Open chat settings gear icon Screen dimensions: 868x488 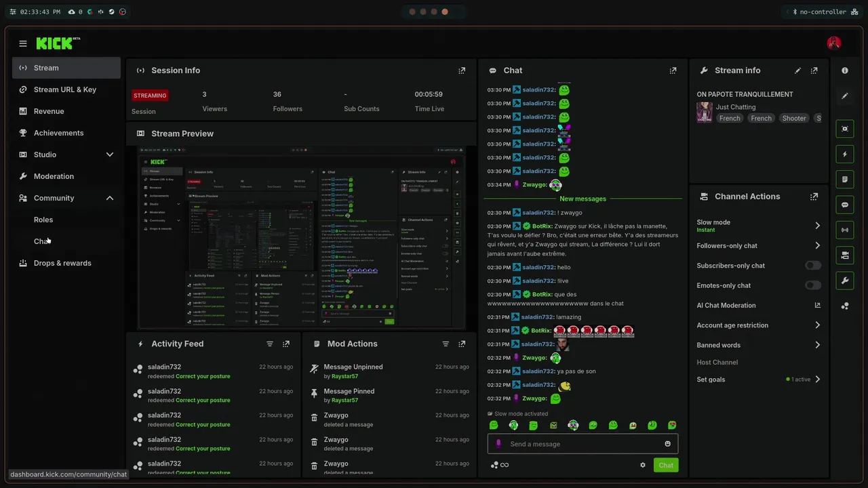[x=643, y=465]
